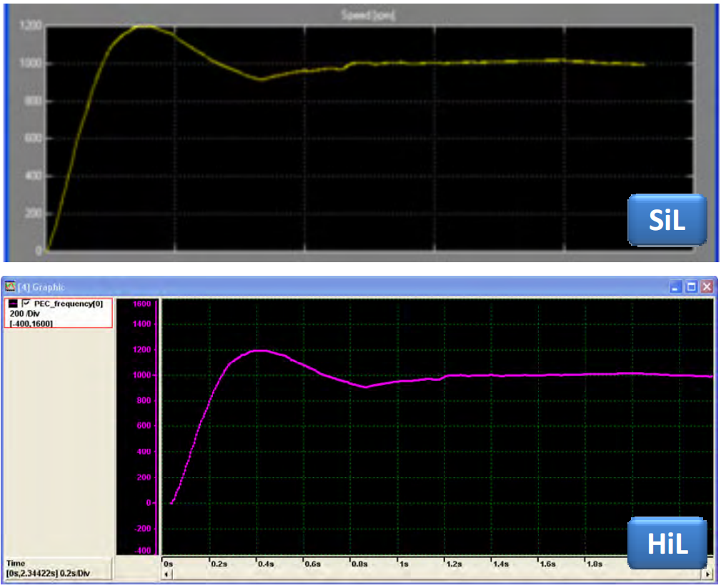The width and height of the screenshot is (721, 588).
Task: Toggle the PEC_frequency[0] checkbox
Action: click(26, 303)
